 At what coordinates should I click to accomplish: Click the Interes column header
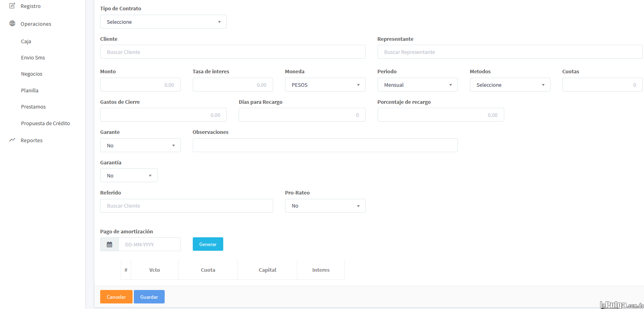coord(321,270)
